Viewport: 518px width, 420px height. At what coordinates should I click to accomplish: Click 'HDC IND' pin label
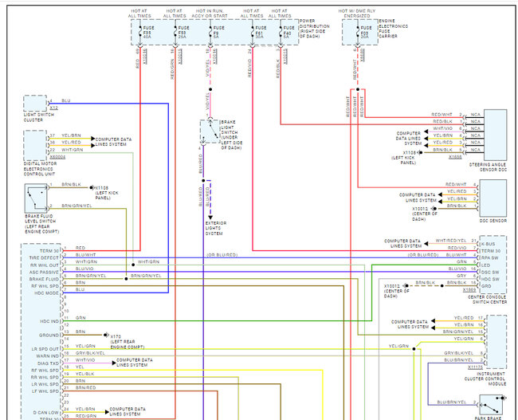[49, 321]
